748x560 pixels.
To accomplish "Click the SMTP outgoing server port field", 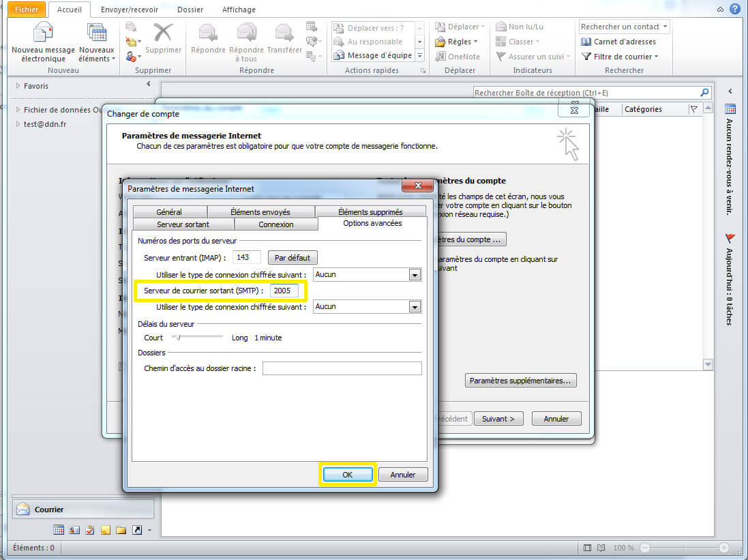I will (x=284, y=291).
